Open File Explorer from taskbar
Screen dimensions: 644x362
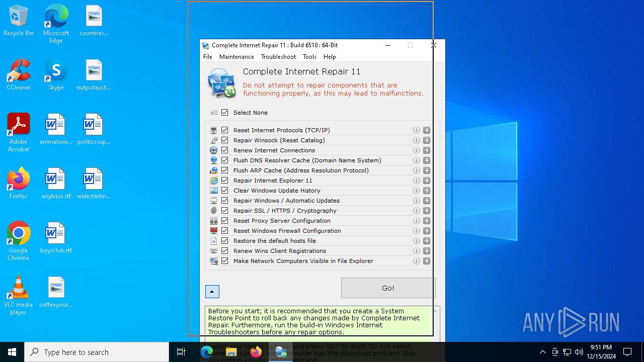point(231,352)
